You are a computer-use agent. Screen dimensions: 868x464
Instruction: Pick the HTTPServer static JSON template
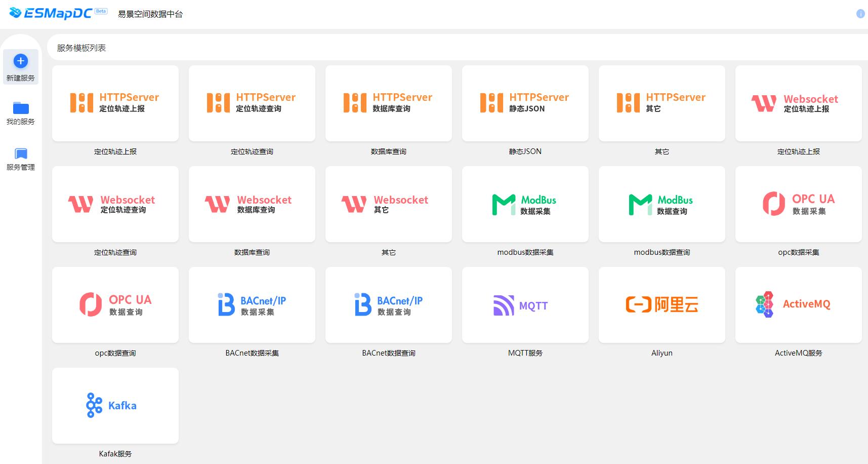coord(525,103)
